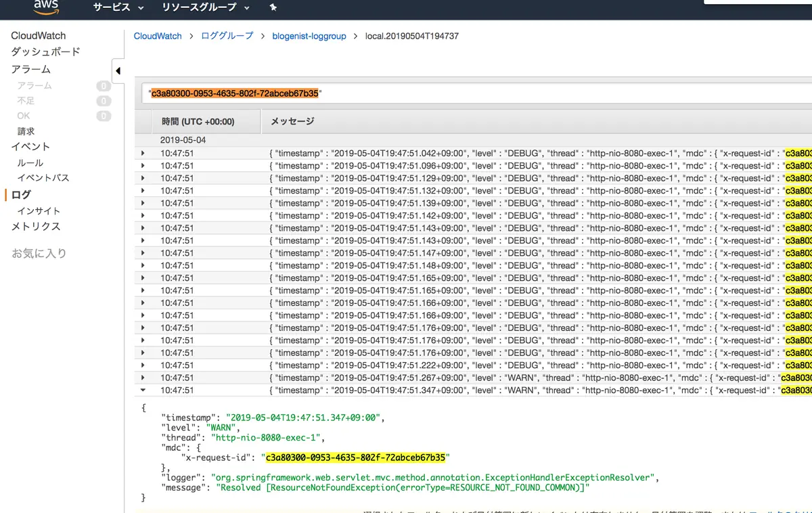Expand the log row with timestamp 19:47:51.096
This screenshot has height=513, width=812.
tap(143, 166)
